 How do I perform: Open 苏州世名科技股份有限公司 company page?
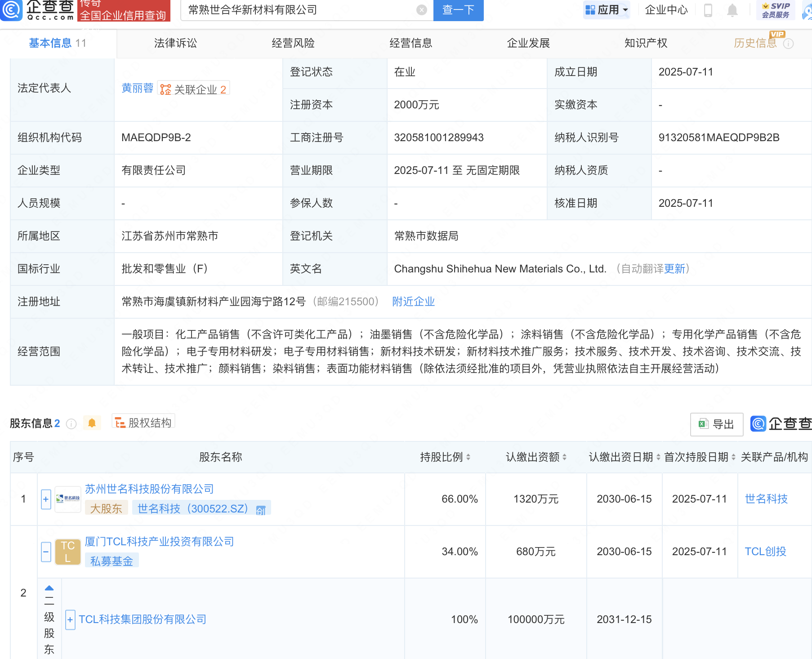point(149,489)
